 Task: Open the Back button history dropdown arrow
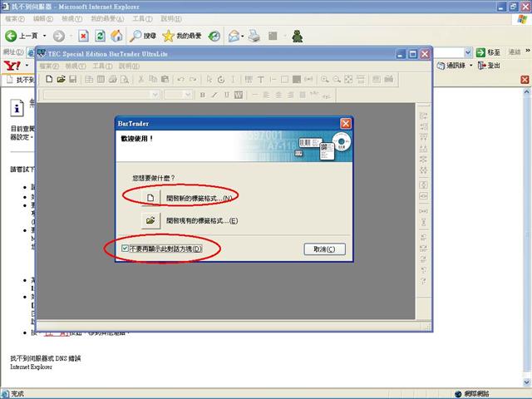[44, 36]
